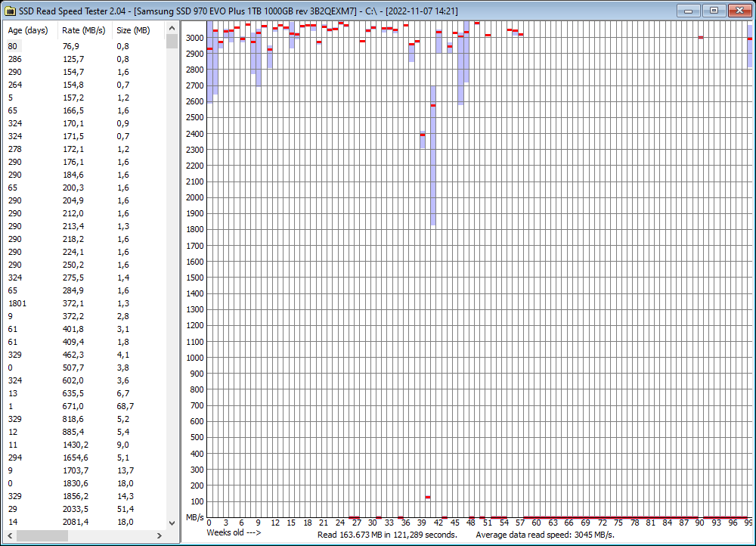The height and width of the screenshot is (546, 756).
Task: Click the outlier marker near 100 MB/s
Action: pyautogui.click(x=429, y=497)
